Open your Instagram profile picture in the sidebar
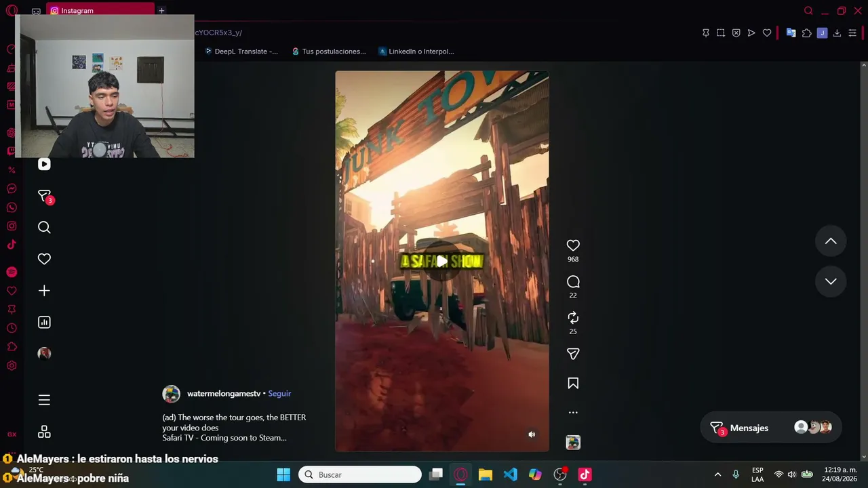 pos(44,354)
